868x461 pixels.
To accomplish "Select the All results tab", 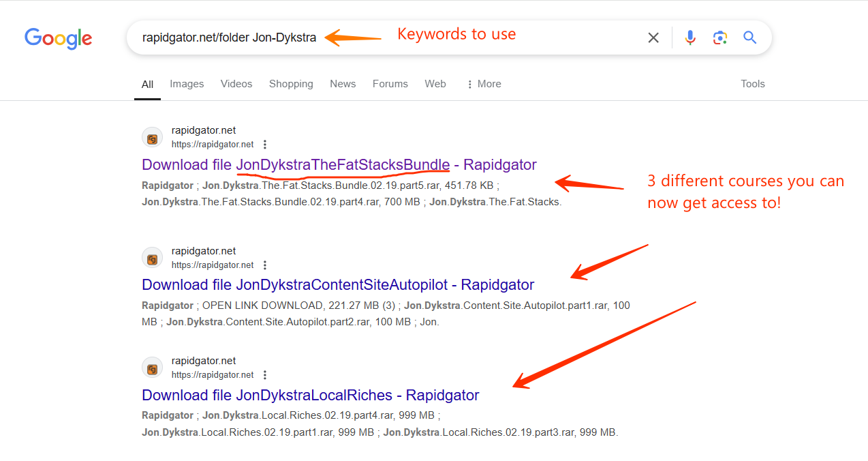I will (x=147, y=85).
